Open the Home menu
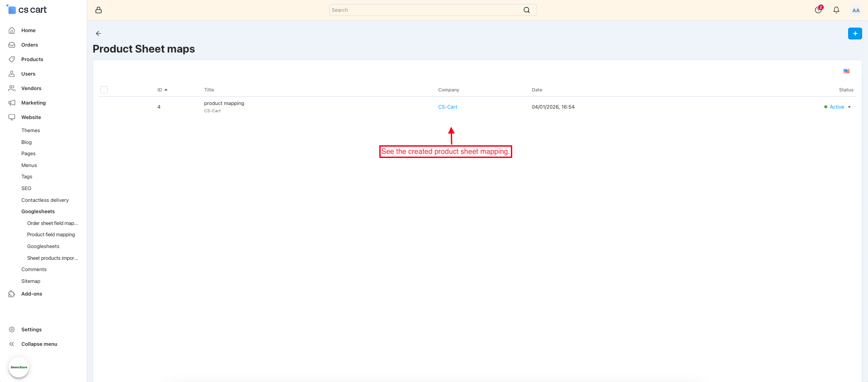Viewport: 868px width, 382px height. click(28, 30)
